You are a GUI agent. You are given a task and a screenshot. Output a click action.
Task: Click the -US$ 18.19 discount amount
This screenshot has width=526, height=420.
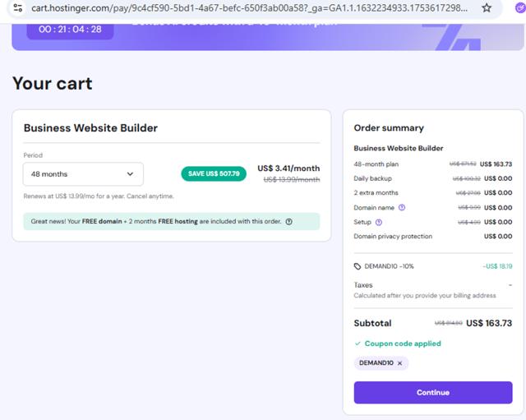[497, 266]
